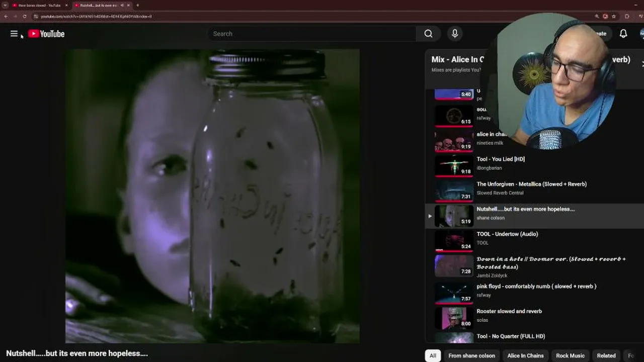
Task: Click the 9:18 Tool You Lied thumbnail
Action: click(454, 165)
